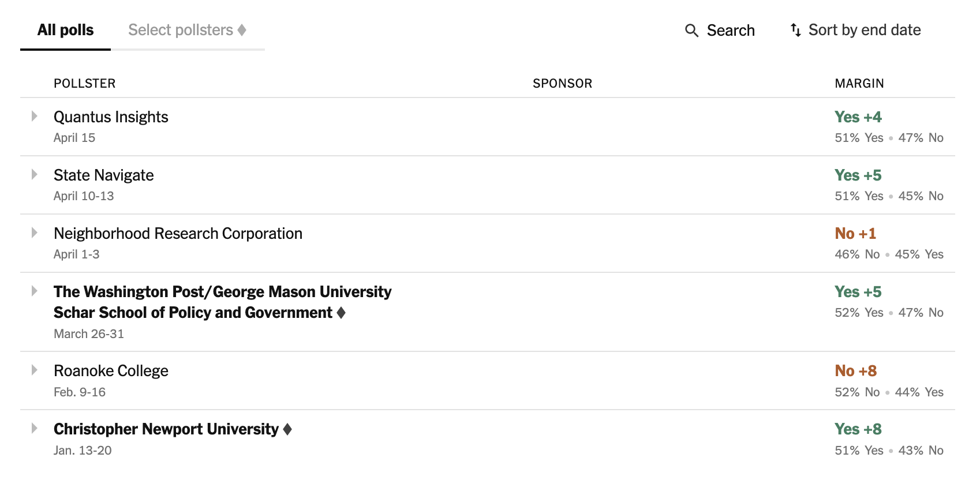Screen dimensions: 980x480
Task: Click the Quantus Insights pollster name
Action: [111, 117]
